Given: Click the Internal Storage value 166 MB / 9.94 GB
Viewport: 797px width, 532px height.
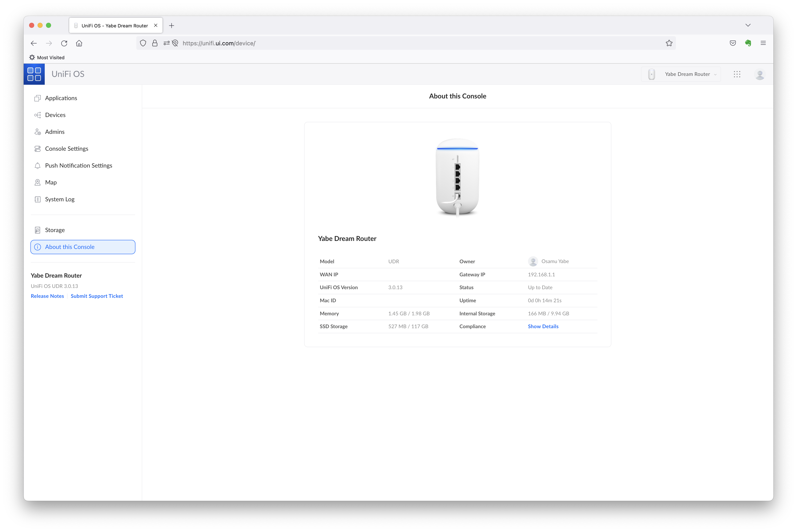Looking at the screenshot, I should (548, 313).
